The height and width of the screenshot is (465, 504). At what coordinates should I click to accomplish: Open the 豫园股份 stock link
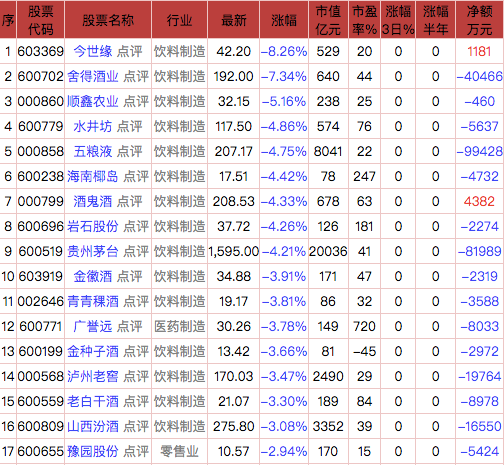tap(93, 451)
